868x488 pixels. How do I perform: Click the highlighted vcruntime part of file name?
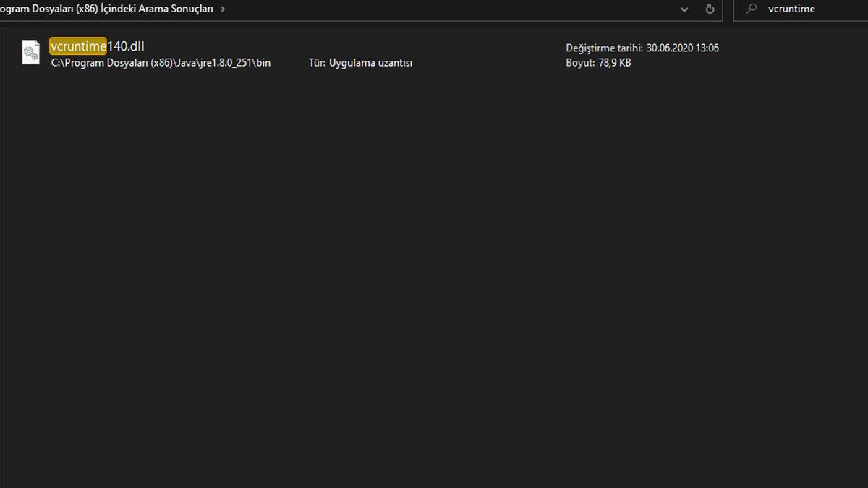pos(78,46)
